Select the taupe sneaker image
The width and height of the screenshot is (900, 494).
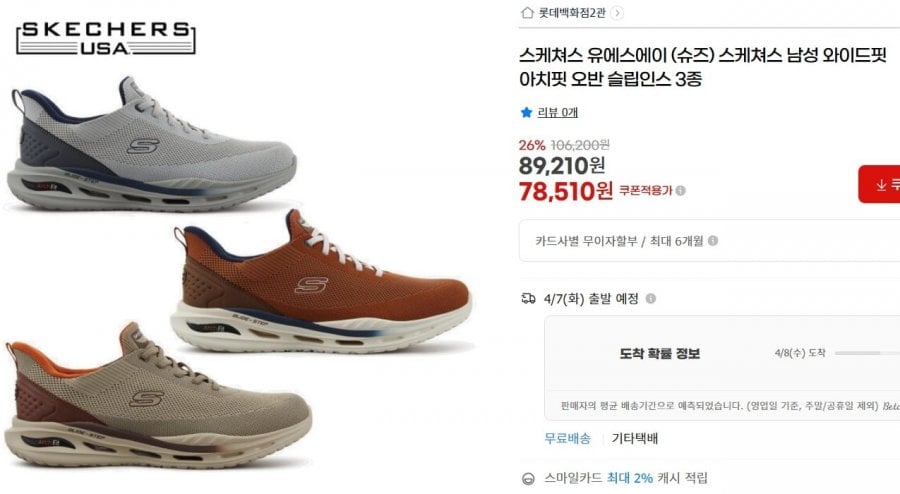(158, 396)
